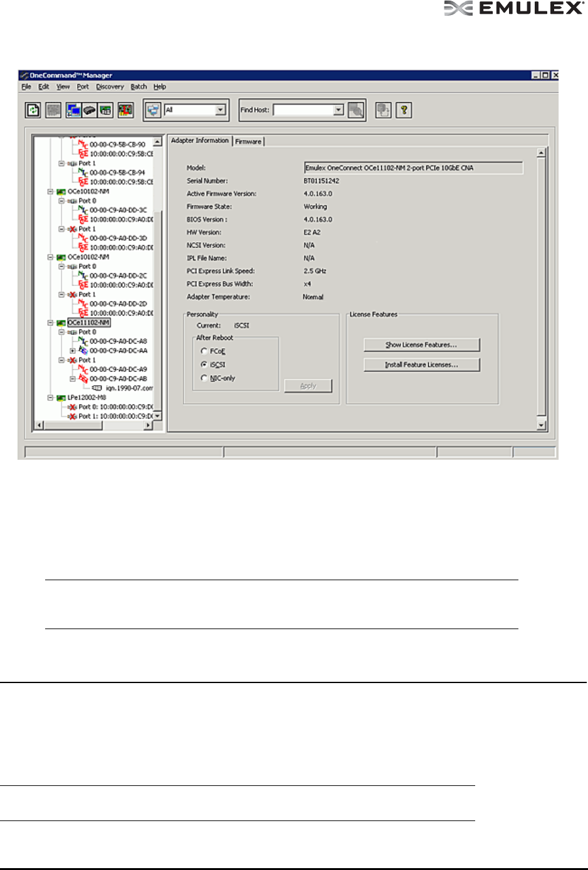Click the Discovery Refresh toolbar icon
Screen dimensions: 588x870
pyautogui.click(x=33, y=110)
